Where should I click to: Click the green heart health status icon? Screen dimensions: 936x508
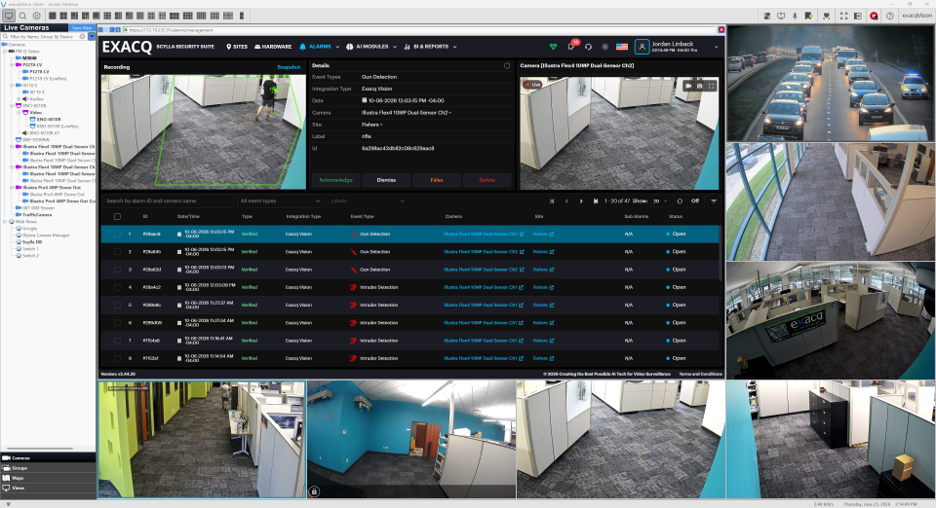(x=553, y=47)
